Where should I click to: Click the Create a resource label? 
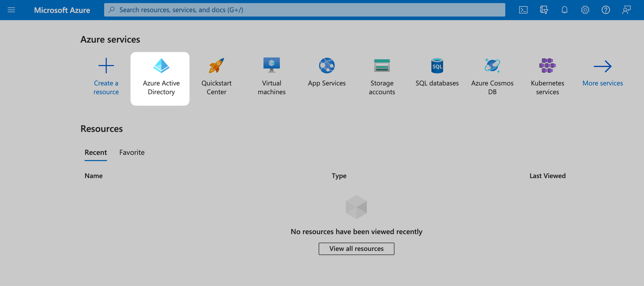click(x=106, y=88)
